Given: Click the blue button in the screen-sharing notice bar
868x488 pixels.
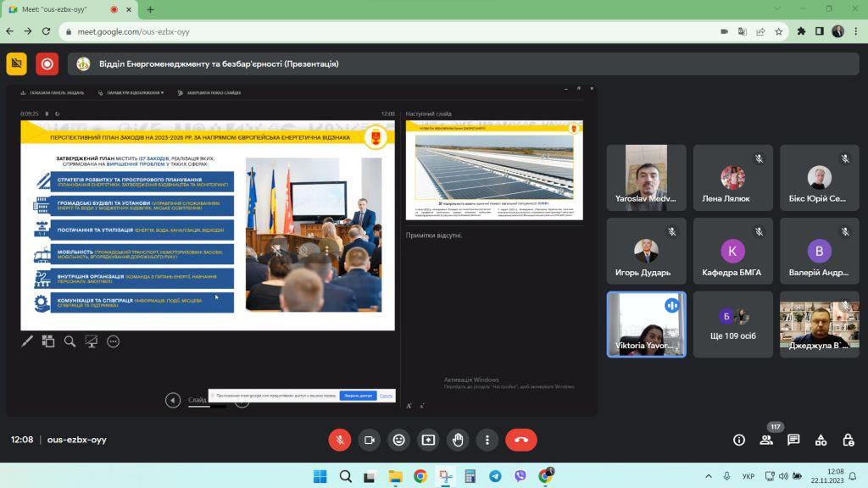Looking at the screenshot, I should pyautogui.click(x=359, y=396).
